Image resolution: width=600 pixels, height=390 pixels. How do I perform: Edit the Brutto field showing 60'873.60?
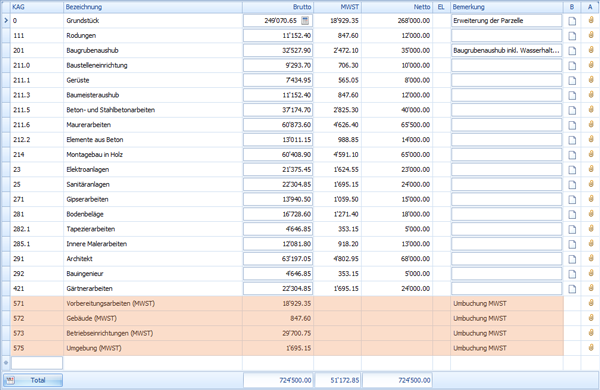[278, 125]
